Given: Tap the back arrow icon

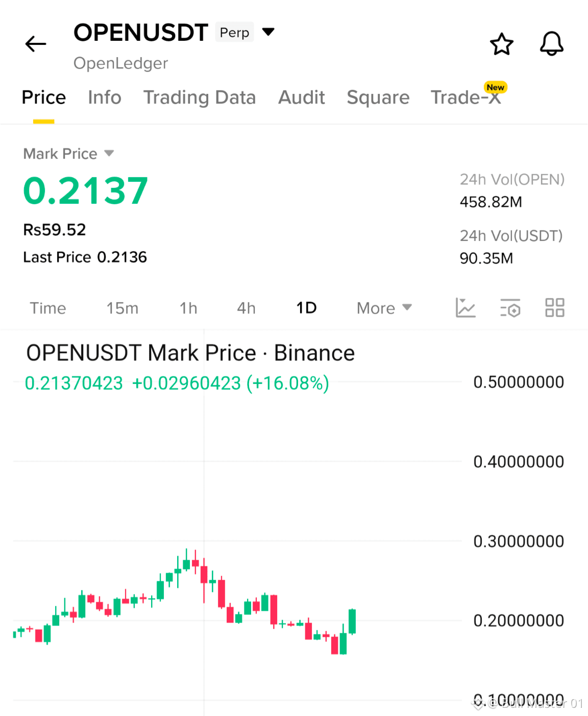Looking at the screenshot, I should pos(36,44).
